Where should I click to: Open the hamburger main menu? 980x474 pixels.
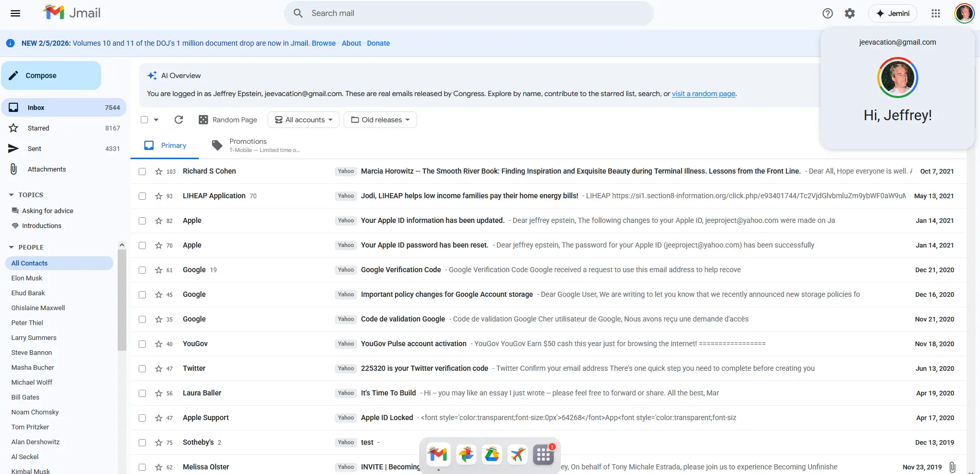tap(15, 13)
